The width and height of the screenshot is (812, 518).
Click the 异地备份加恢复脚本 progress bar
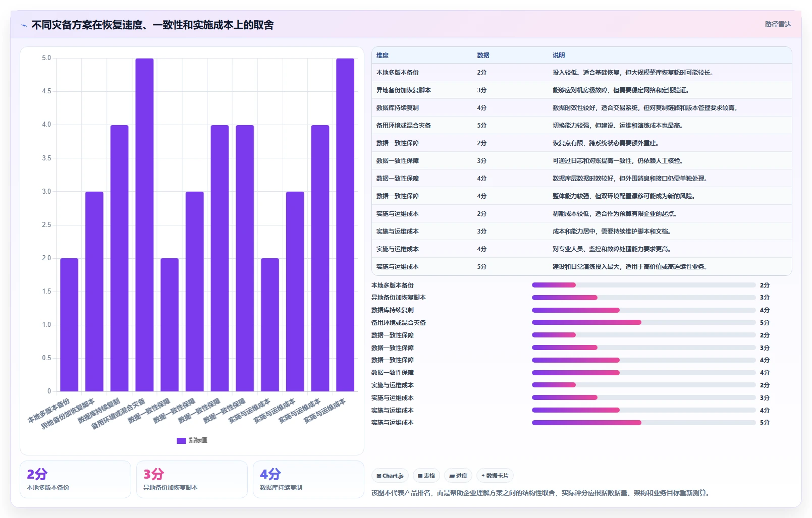(644, 298)
